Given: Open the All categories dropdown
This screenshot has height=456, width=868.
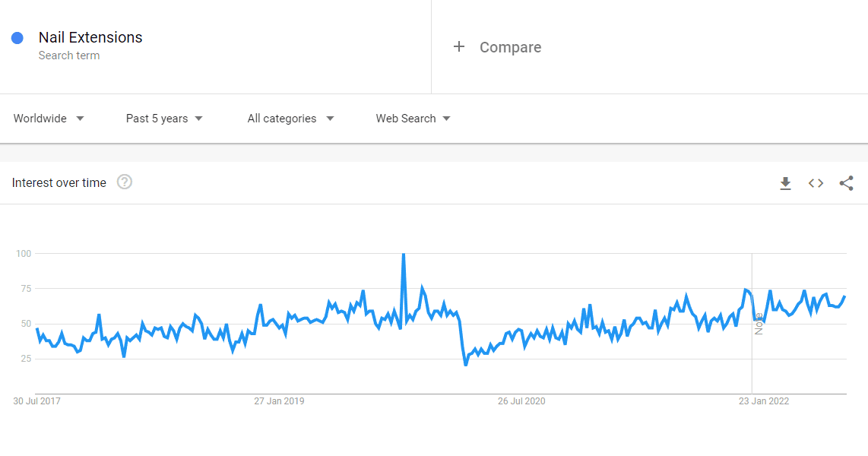Looking at the screenshot, I should click(x=290, y=119).
